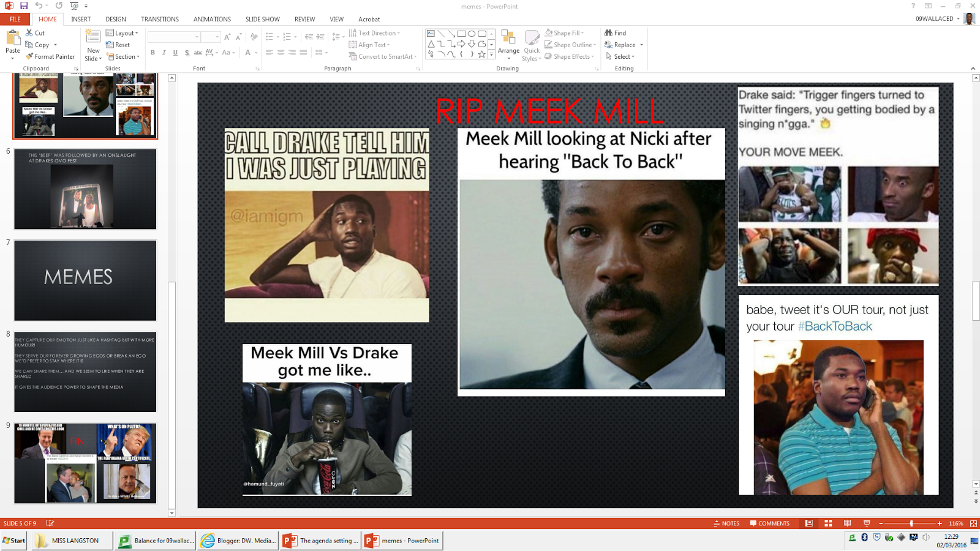Switch to the INSERT tab

[81, 19]
